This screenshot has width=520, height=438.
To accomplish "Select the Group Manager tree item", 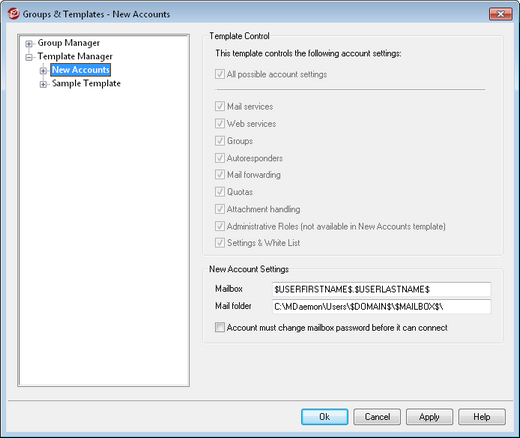I will coord(68,43).
